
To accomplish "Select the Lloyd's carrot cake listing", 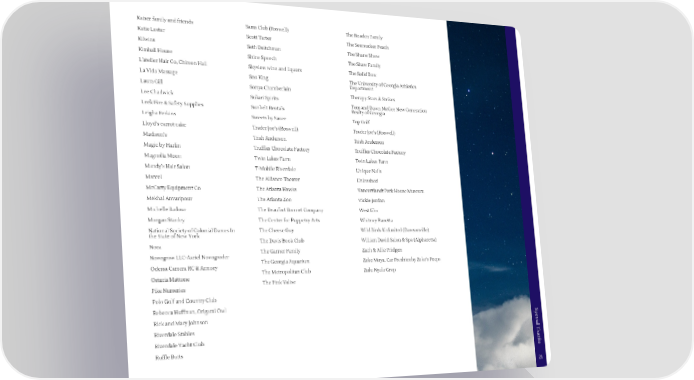I will (x=164, y=124).
